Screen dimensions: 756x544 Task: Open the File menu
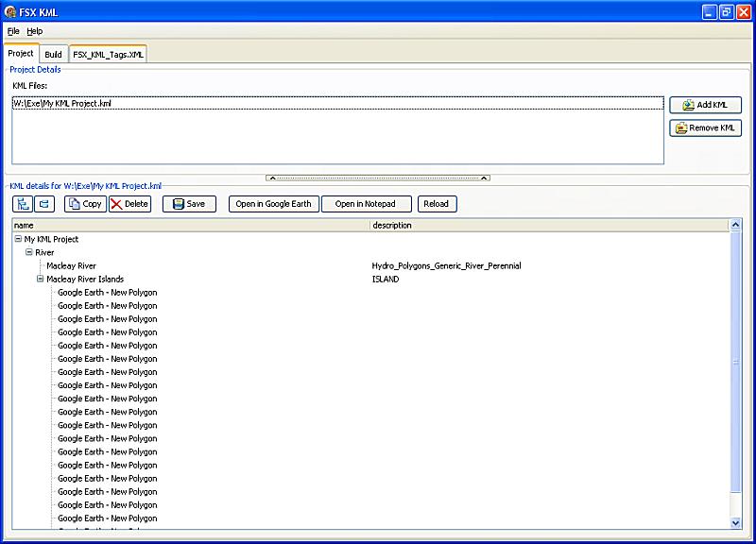[x=13, y=31]
